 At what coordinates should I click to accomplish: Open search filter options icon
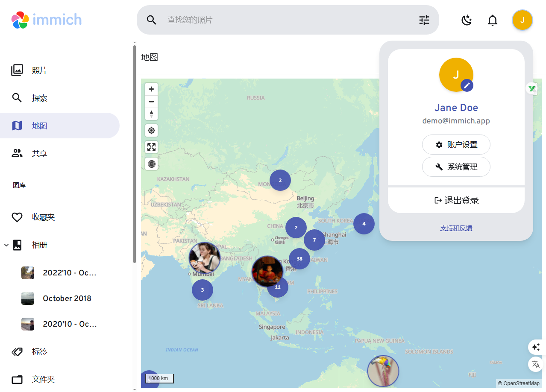(x=424, y=20)
